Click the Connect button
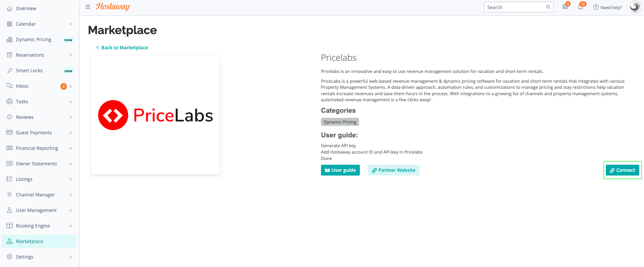This screenshot has width=644, height=267. tap(622, 170)
